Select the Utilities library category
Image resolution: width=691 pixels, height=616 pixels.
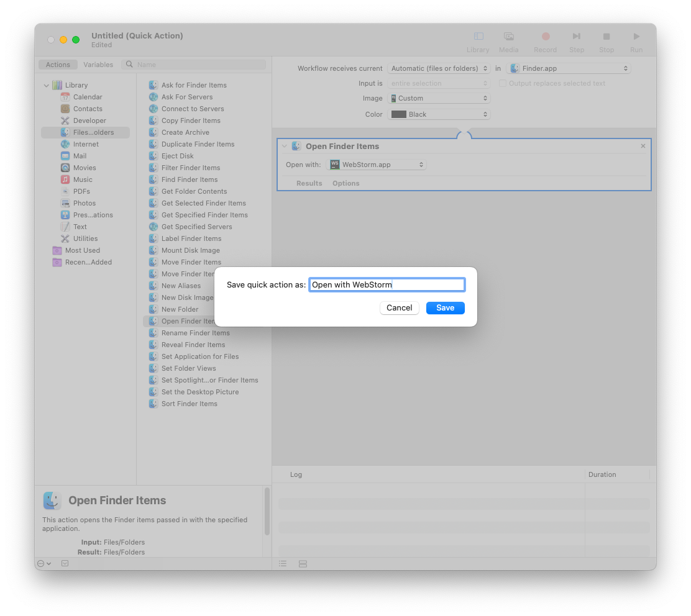(x=86, y=238)
